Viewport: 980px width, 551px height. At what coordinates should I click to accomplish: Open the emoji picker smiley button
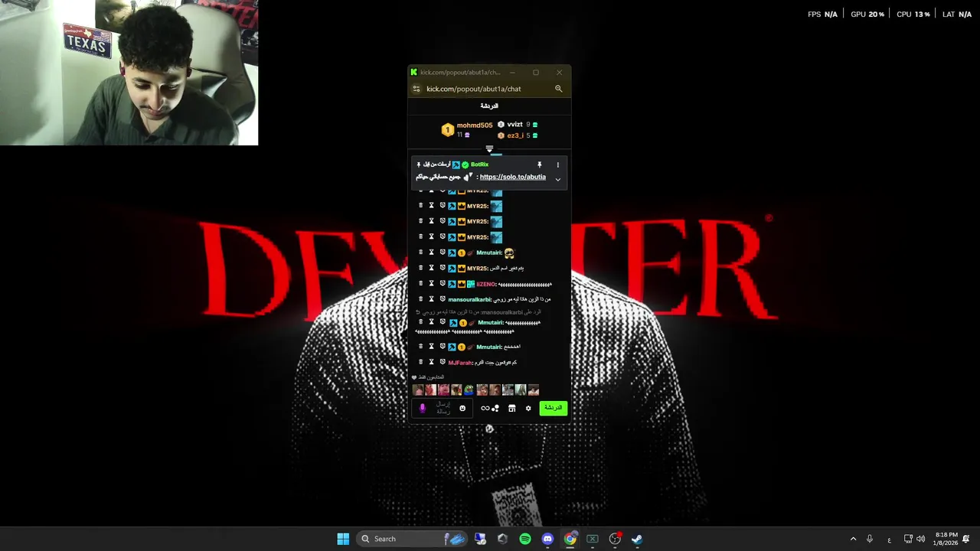[x=462, y=408]
